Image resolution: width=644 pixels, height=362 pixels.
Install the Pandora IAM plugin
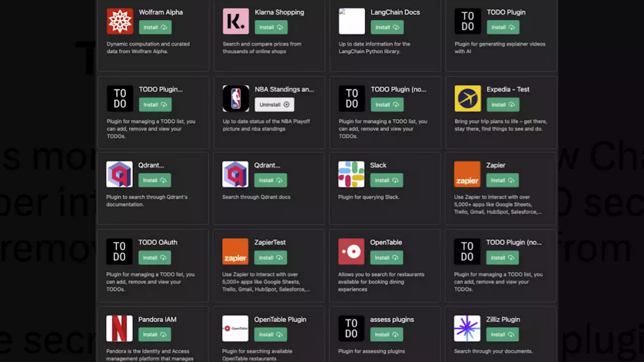pyautogui.click(x=155, y=334)
